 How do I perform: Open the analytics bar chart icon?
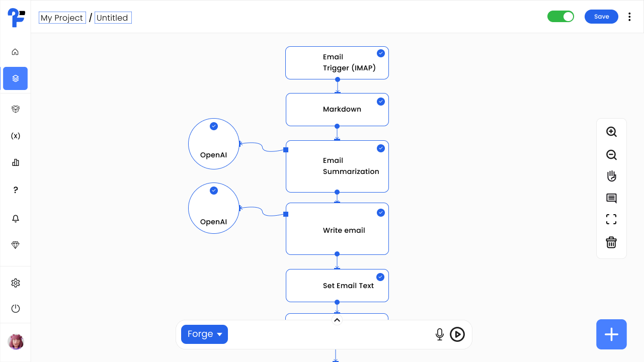click(x=15, y=162)
